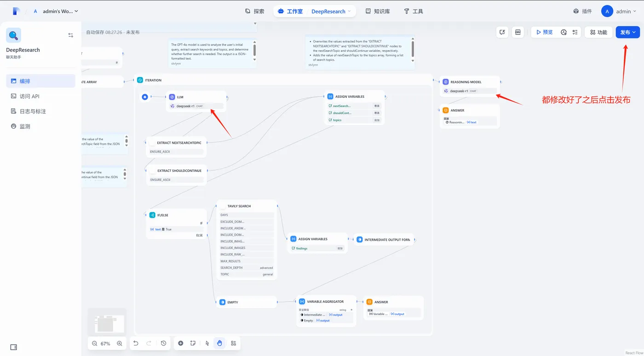
Task: Click the iteration start home icon
Action: click(x=145, y=97)
